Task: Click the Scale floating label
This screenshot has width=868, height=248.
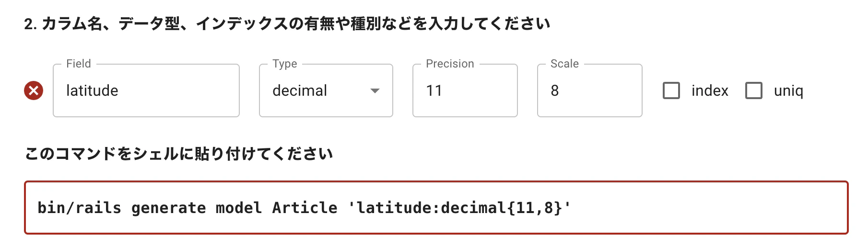Action: pyautogui.click(x=564, y=64)
